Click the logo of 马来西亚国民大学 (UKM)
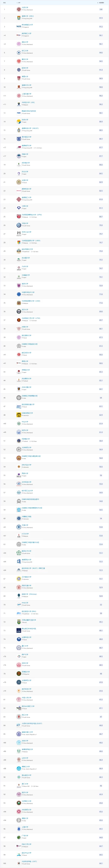This screenshot has height=868, width=109. [x=19, y=242]
